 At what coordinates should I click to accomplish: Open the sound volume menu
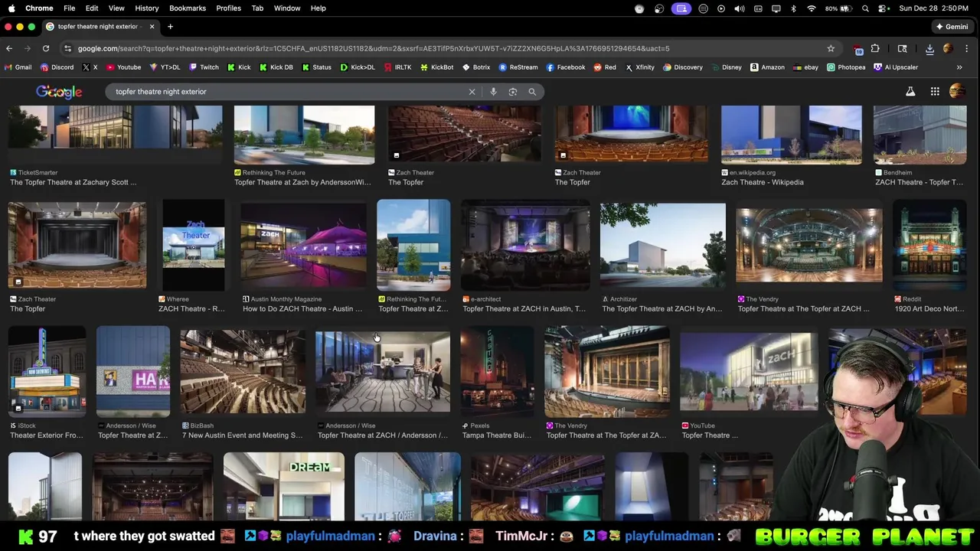click(x=739, y=8)
